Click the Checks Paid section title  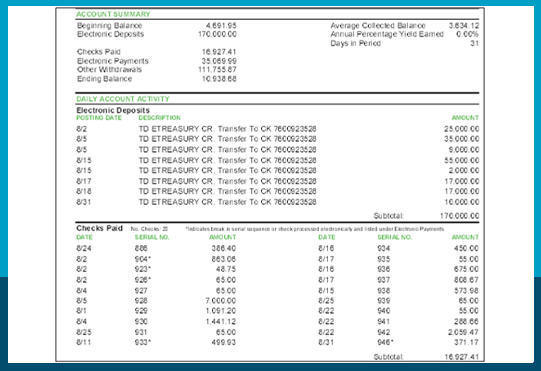click(99, 228)
